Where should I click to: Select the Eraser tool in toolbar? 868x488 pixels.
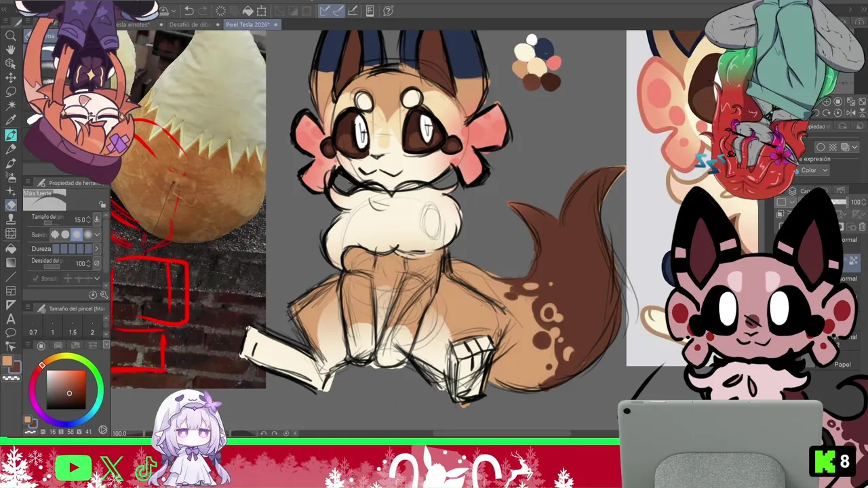tap(11, 205)
